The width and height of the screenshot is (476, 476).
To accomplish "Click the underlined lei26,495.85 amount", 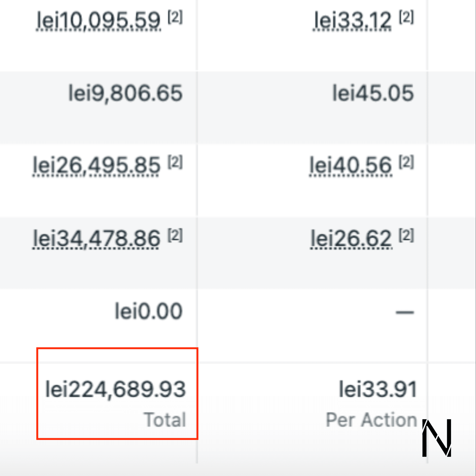I will (x=96, y=166).
